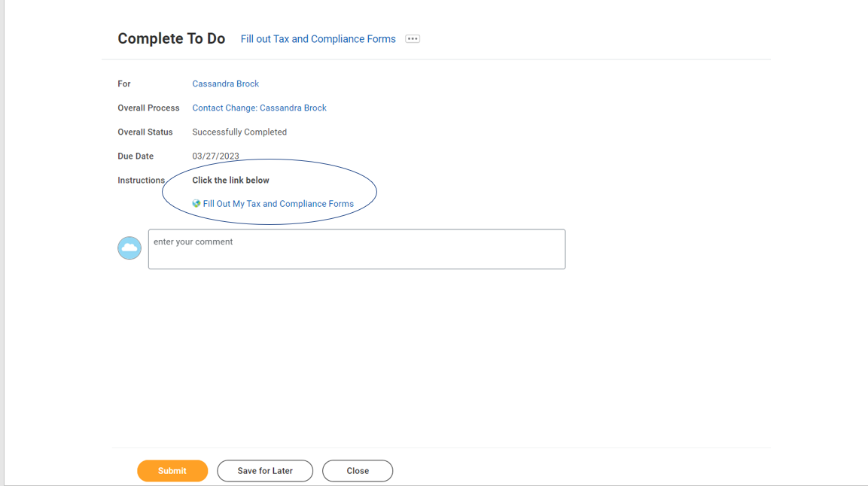Viewport: 868px width, 486px height.
Task: Click the Complete To Do page heading
Action: tap(171, 39)
